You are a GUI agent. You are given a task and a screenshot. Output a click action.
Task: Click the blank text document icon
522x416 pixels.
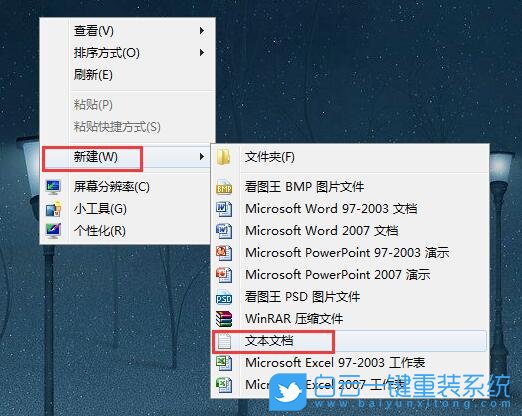[x=224, y=341]
